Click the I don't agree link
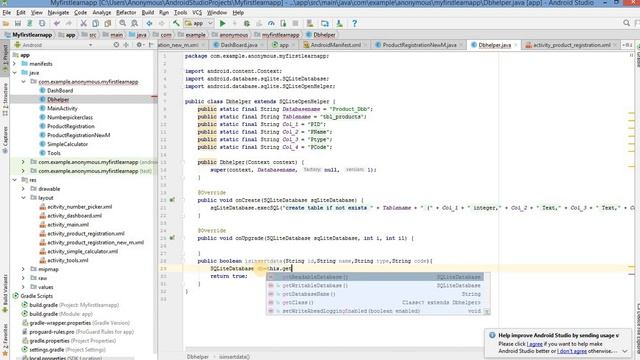Screen dimensions: 640x360 [x=572, y=351]
